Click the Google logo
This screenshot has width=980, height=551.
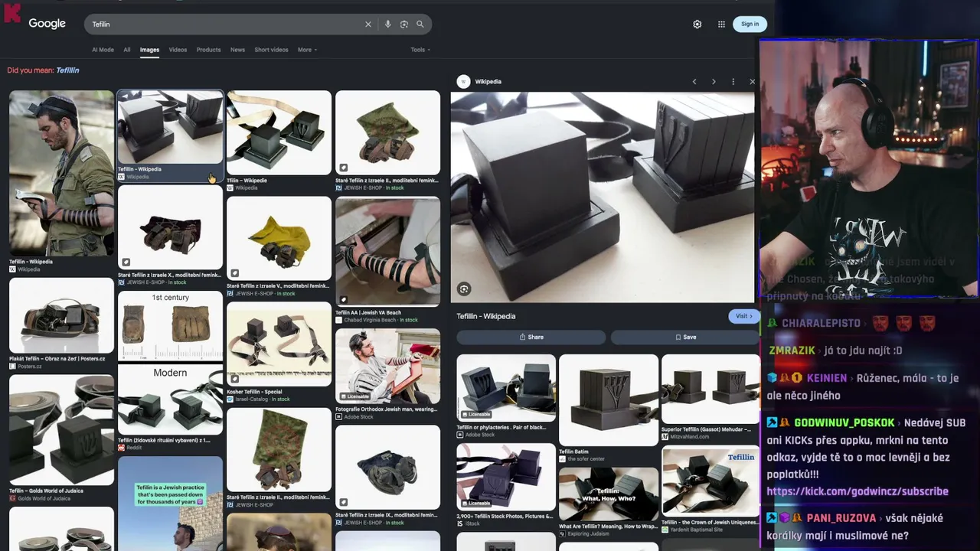[47, 24]
